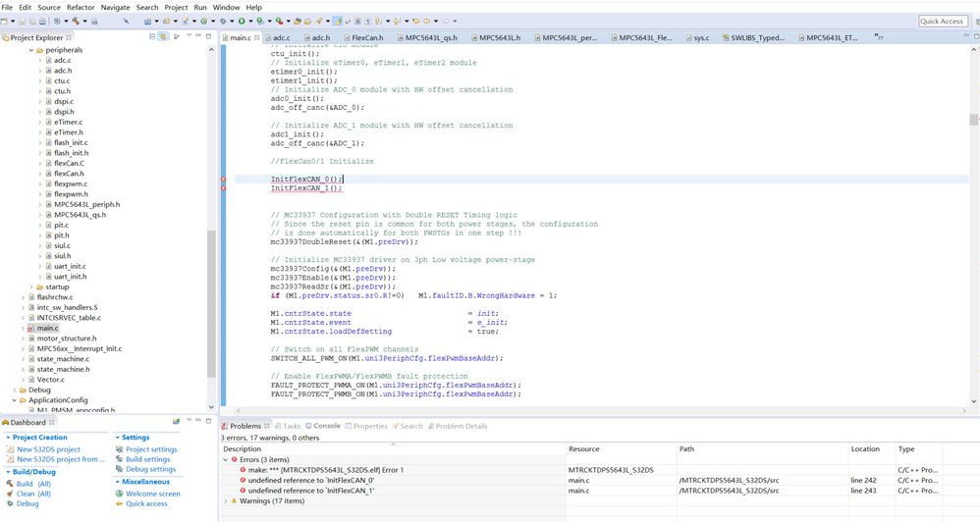Click the Previous Annotation toolbar icon
This screenshot has width=980, height=522.
point(397,22)
